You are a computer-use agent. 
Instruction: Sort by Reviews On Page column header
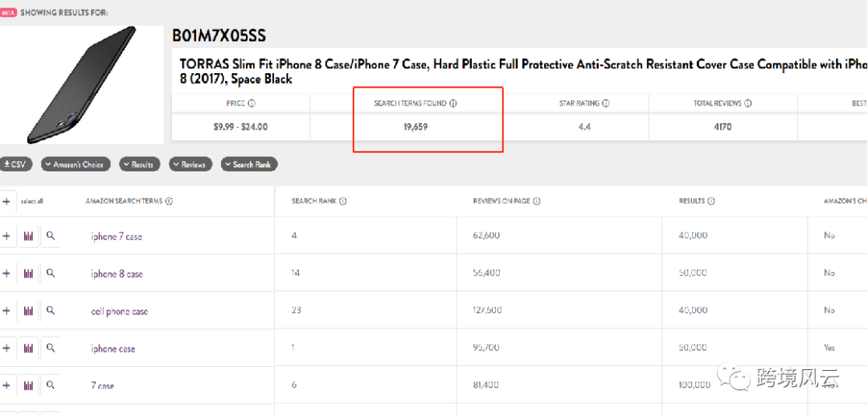click(502, 201)
